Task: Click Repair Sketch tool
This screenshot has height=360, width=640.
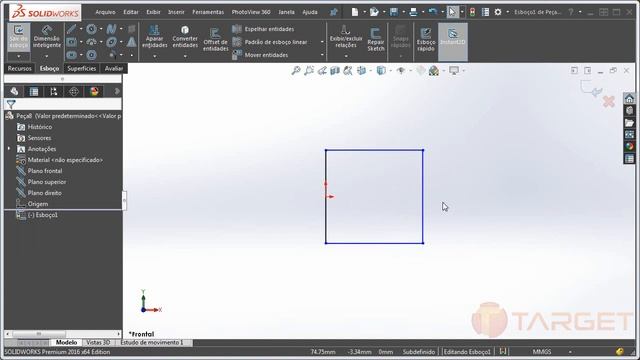Action: coord(376,39)
